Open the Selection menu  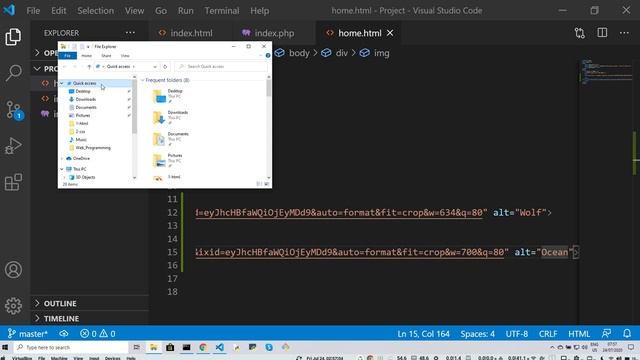pyautogui.click(x=96, y=11)
